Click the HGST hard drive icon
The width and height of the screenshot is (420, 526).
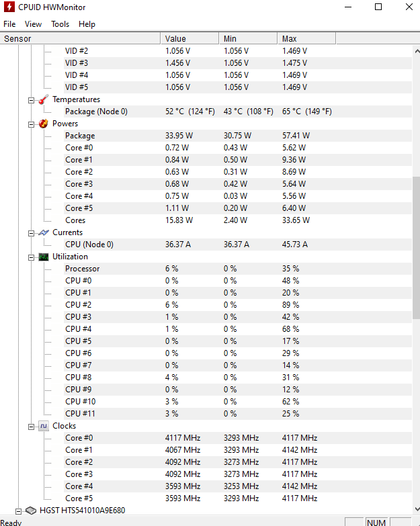pos(31,511)
